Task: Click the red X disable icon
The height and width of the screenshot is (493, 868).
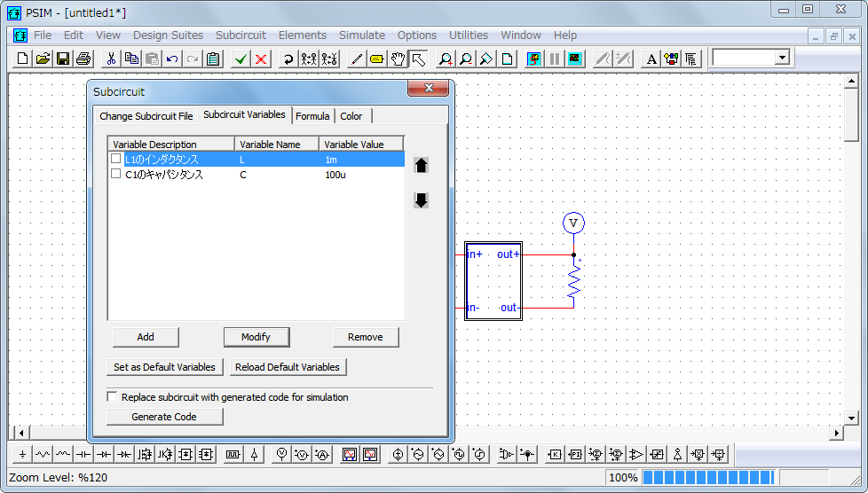Action: (x=261, y=59)
